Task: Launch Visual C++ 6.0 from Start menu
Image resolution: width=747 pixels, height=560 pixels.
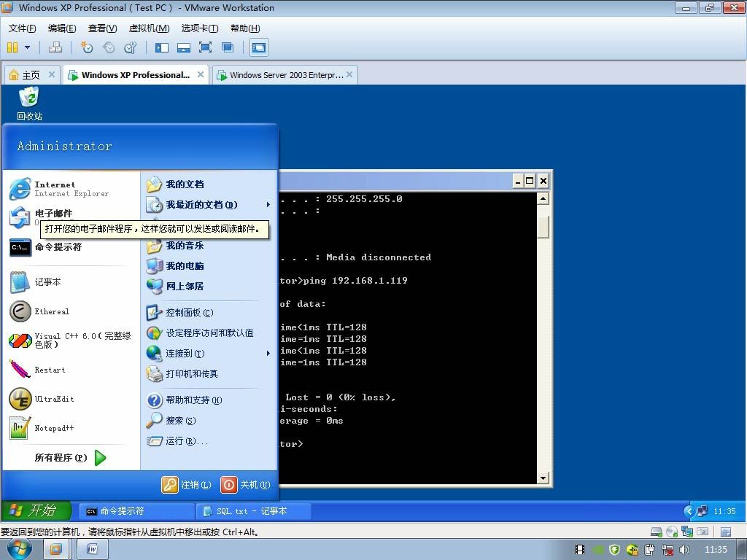Action: 71,340
